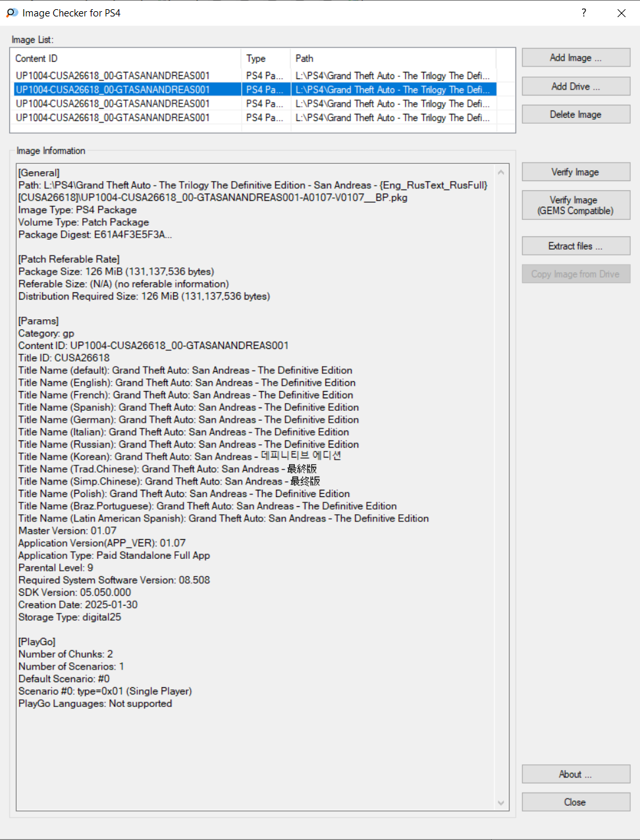Click the Title Name (Russian) line
The width and height of the screenshot is (640, 840).
point(188,444)
